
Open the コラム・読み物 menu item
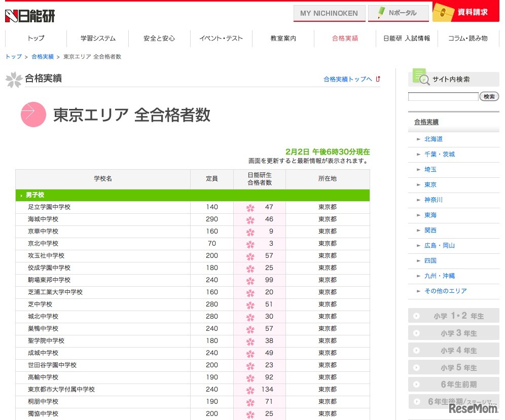[467, 37]
